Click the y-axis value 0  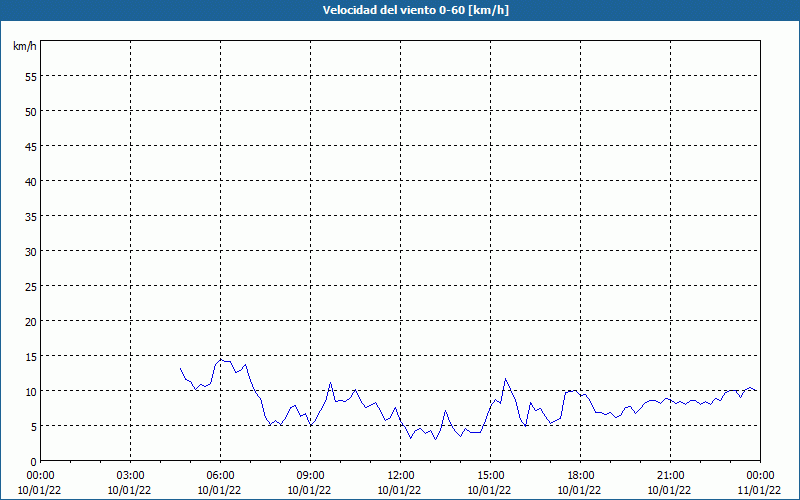click(x=34, y=462)
